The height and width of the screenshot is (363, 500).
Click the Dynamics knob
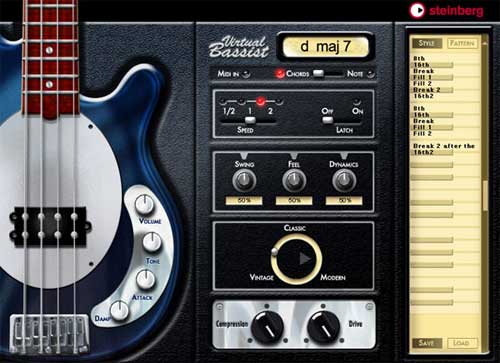tap(344, 180)
